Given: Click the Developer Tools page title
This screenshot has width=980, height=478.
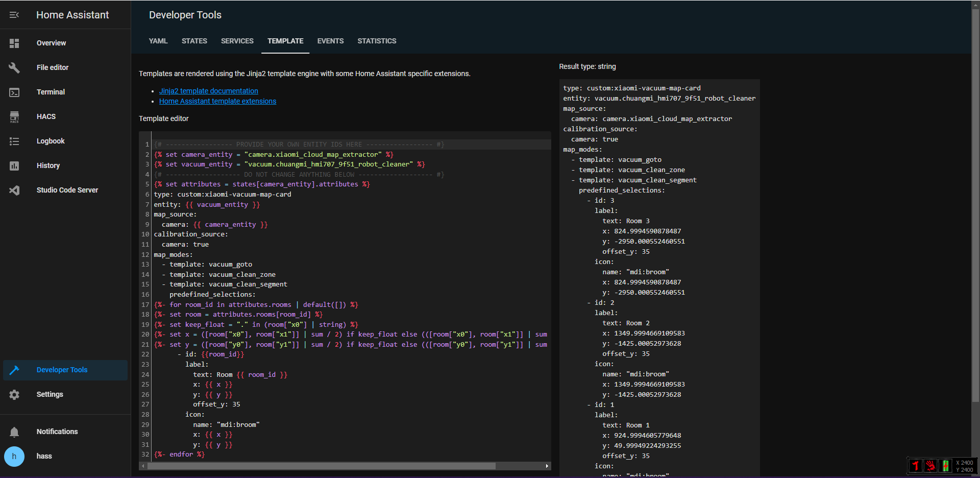Looking at the screenshot, I should click(x=185, y=15).
